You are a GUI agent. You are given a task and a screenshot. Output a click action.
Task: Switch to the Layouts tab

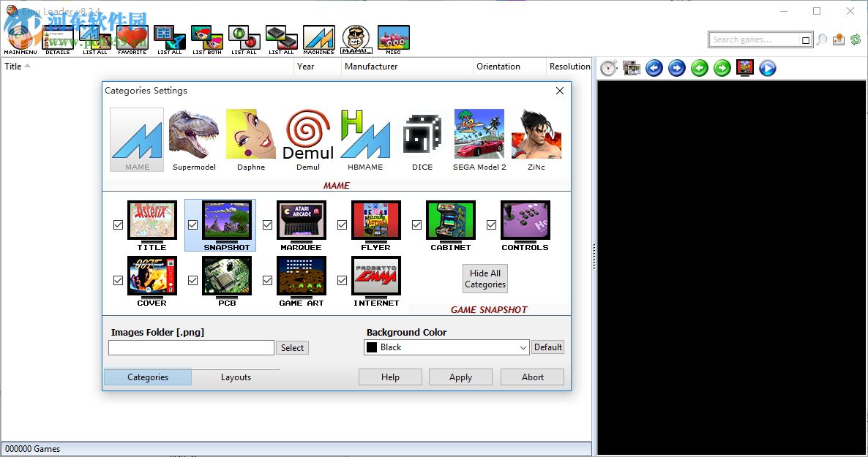(x=236, y=377)
